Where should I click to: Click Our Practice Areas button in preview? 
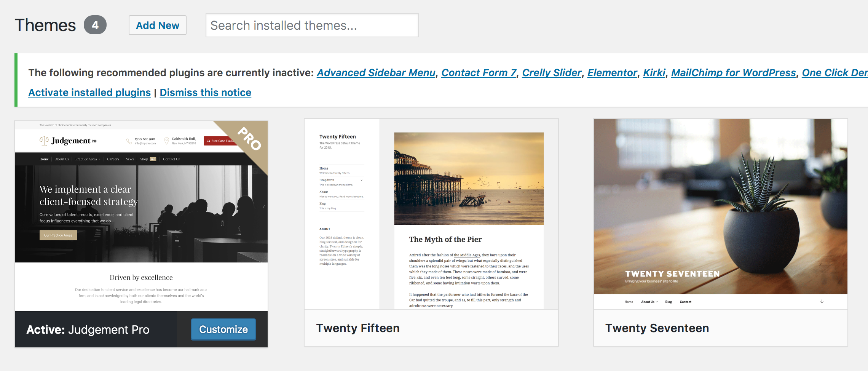(58, 235)
